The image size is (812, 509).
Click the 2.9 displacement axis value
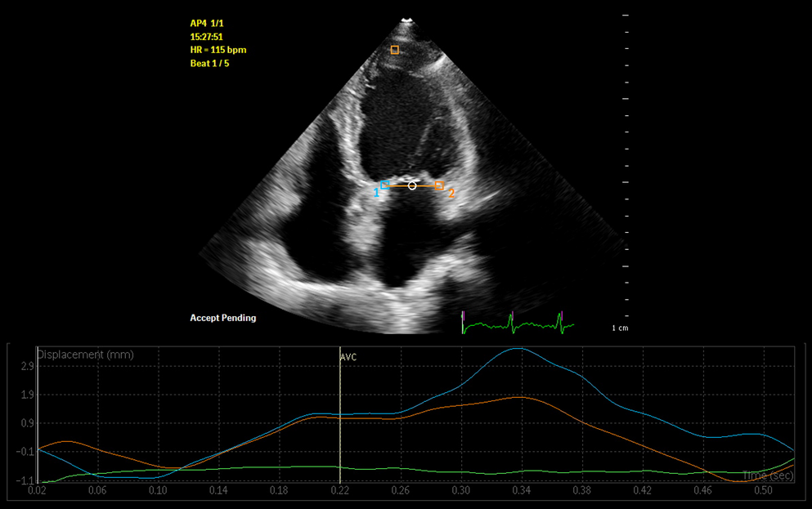[28, 366]
